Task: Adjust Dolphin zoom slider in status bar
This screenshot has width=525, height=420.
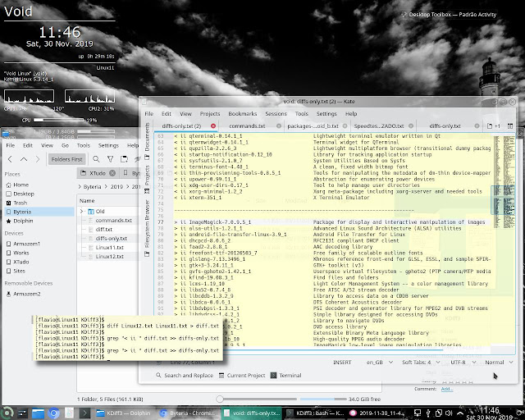Action: tap(258, 399)
